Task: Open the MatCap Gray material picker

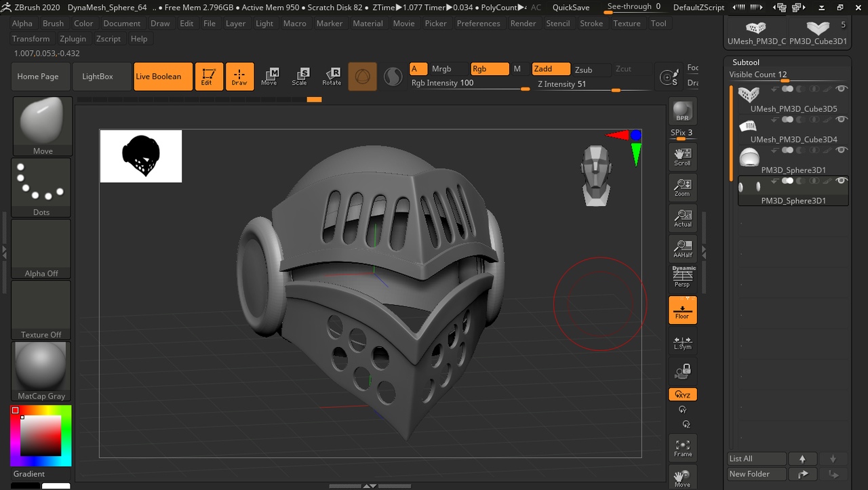Action: click(41, 371)
